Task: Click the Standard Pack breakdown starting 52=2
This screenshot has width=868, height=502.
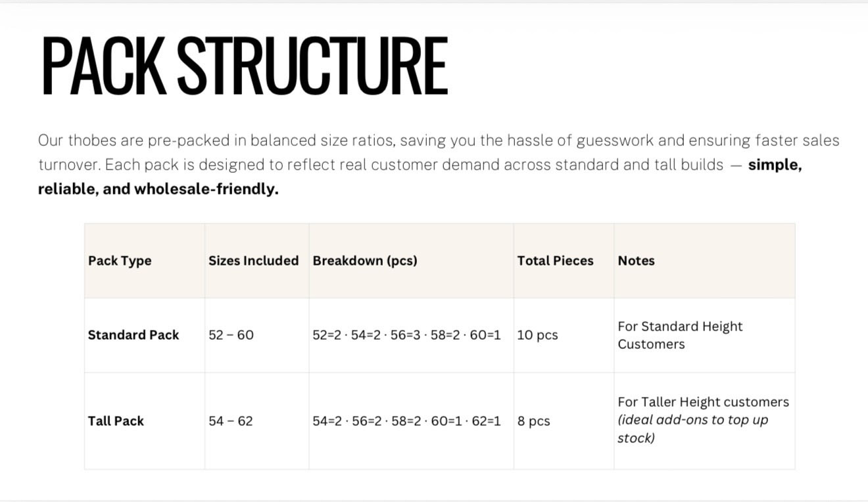Action: tap(406, 335)
